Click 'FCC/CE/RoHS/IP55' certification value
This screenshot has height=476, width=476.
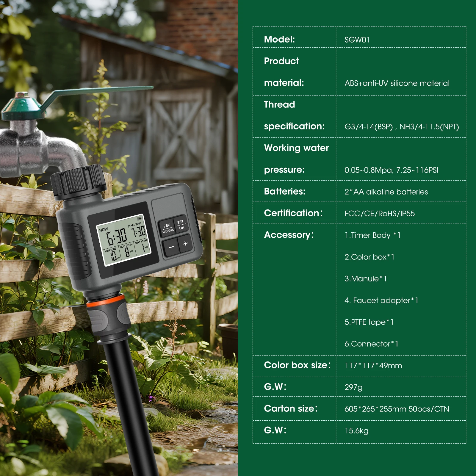tap(380, 214)
